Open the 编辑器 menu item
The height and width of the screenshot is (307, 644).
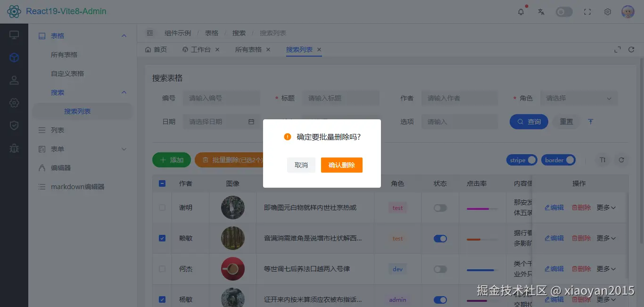[x=83, y=168]
